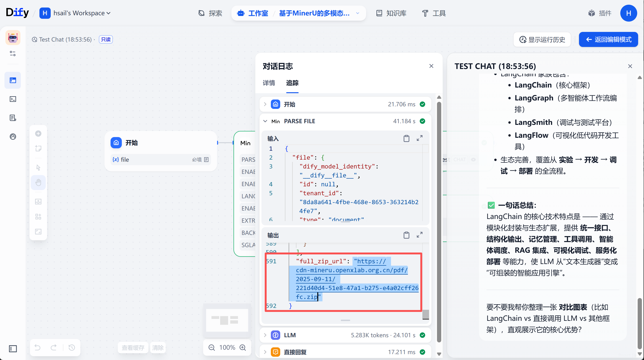Select hand pan mode in canvas toolbar

(x=38, y=182)
